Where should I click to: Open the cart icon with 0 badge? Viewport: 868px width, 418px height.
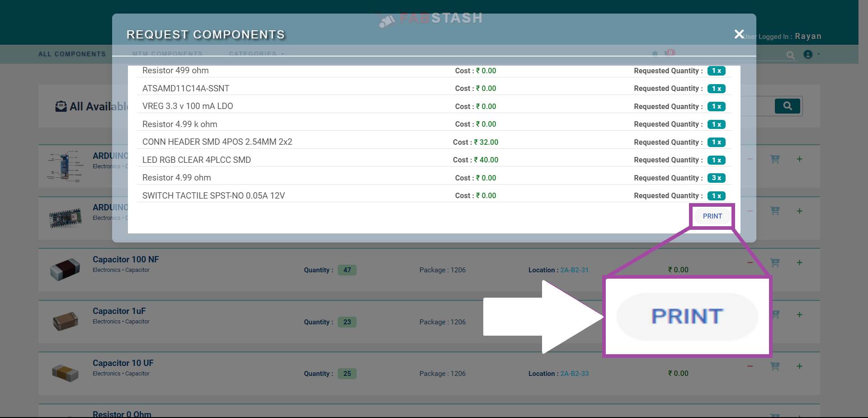(x=667, y=54)
